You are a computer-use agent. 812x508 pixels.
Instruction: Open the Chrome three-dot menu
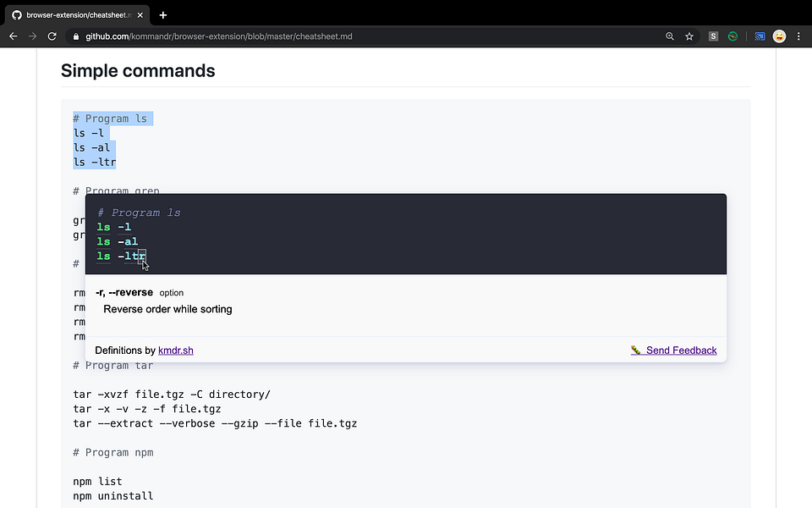pyautogui.click(x=798, y=36)
